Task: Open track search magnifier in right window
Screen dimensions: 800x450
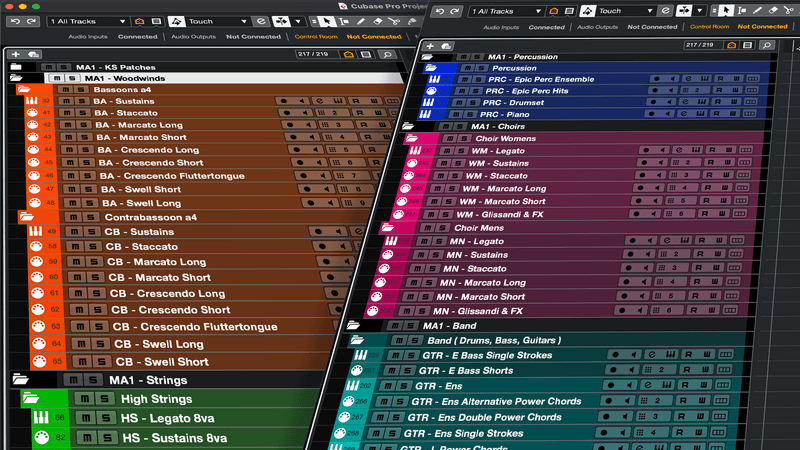Action: [766, 45]
